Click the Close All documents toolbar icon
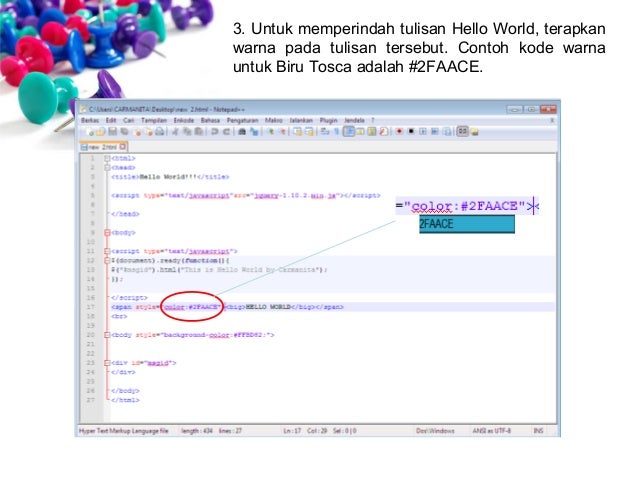The width and height of the screenshot is (638, 479). (x=149, y=131)
